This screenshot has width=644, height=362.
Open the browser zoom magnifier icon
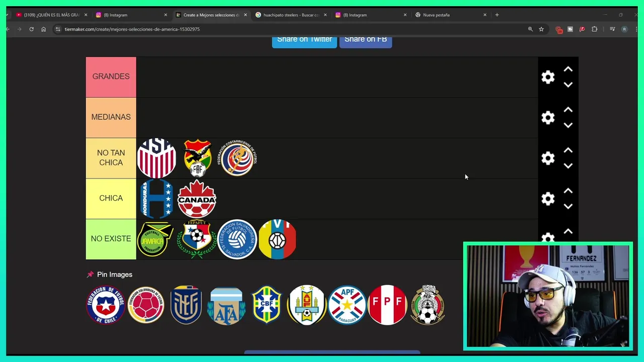530,29
